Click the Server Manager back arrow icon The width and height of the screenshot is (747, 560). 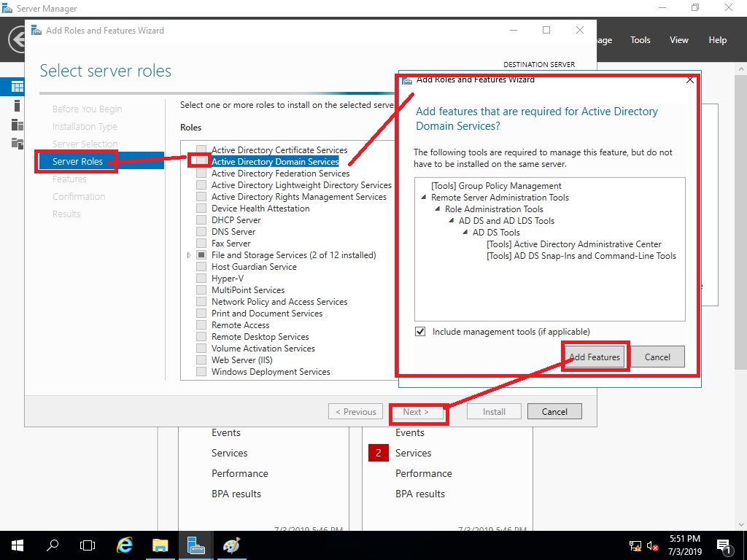point(18,39)
